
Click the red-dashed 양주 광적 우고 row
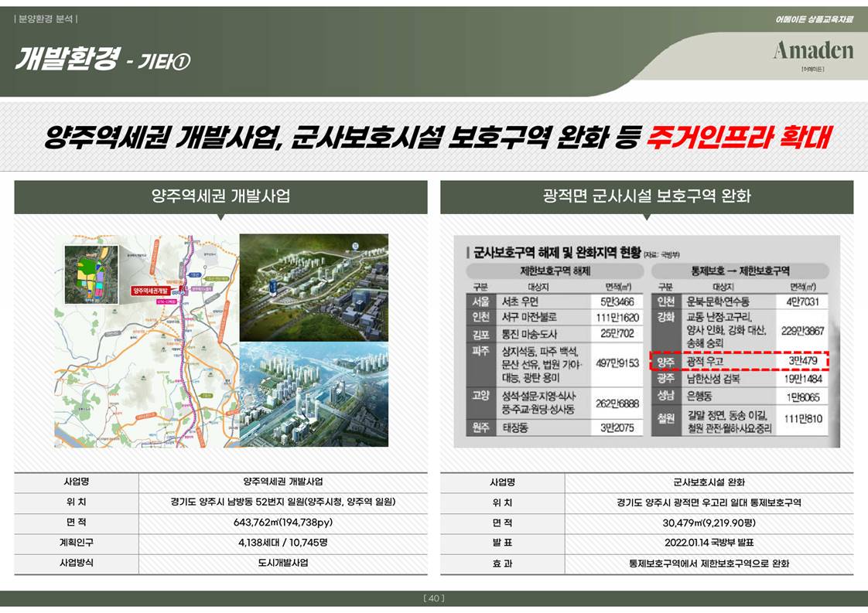[739, 361]
